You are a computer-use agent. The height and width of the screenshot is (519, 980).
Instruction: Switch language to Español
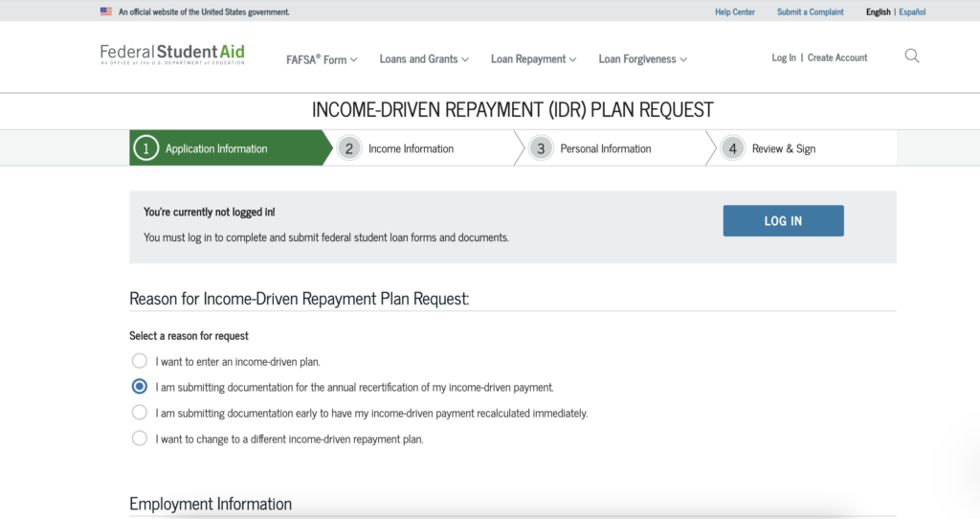[x=912, y=12]
